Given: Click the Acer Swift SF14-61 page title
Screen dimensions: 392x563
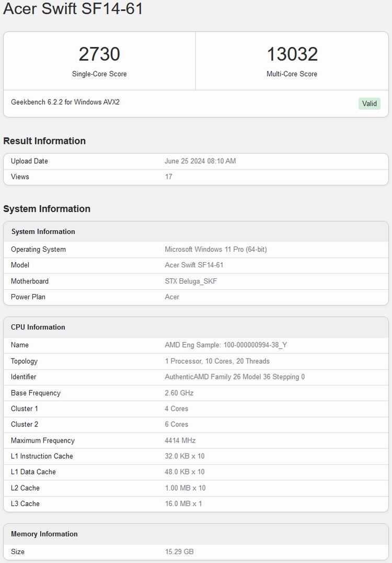Looking at the screenshot, I should 73,9.
